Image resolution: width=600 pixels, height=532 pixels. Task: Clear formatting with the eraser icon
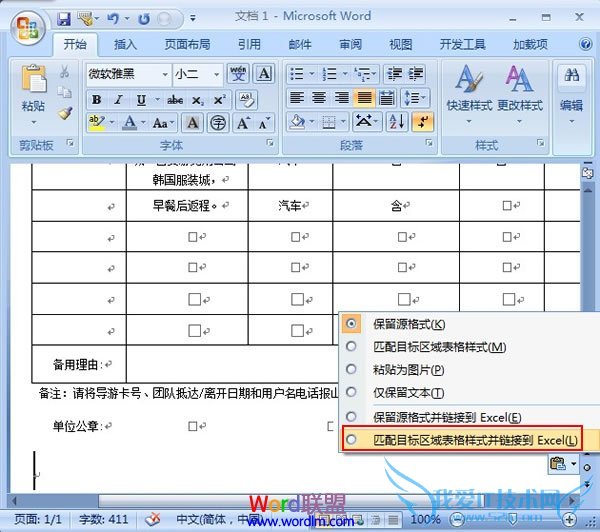click(246, 100)
